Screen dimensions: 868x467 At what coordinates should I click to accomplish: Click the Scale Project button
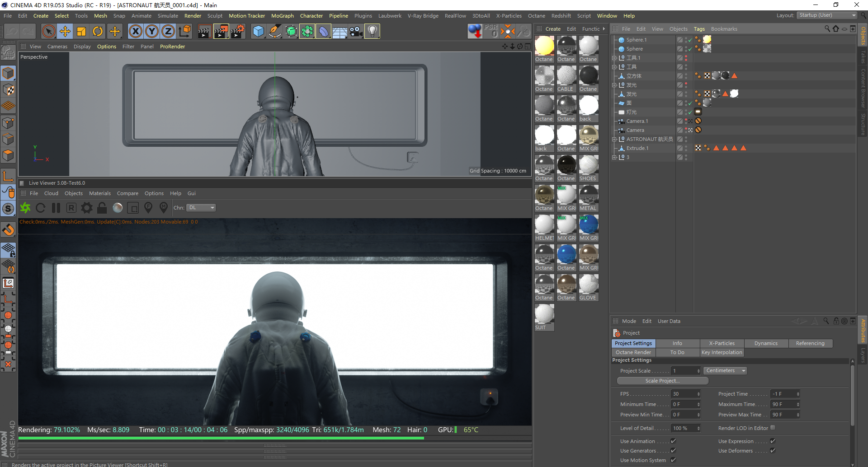(x=662, y=380)
